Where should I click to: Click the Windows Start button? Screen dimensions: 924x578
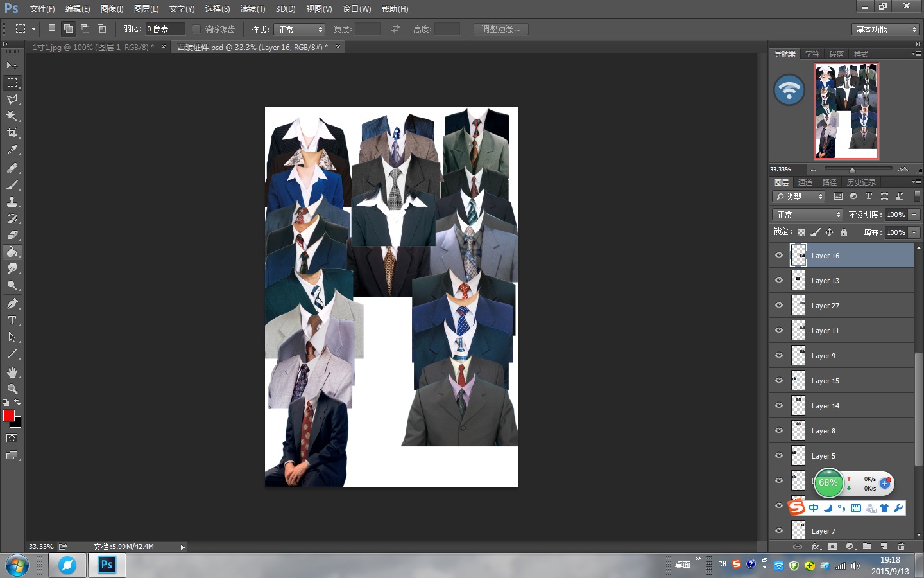[x=17, y=566]
